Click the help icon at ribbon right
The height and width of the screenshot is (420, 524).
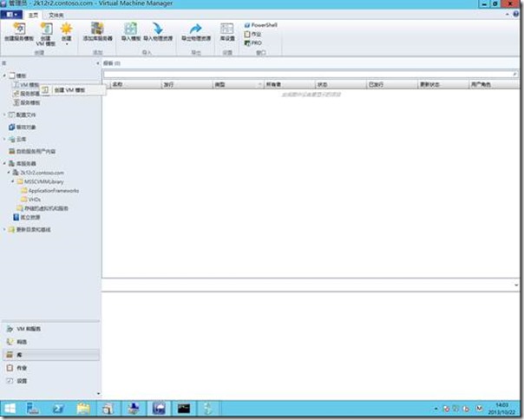[516, 14]
